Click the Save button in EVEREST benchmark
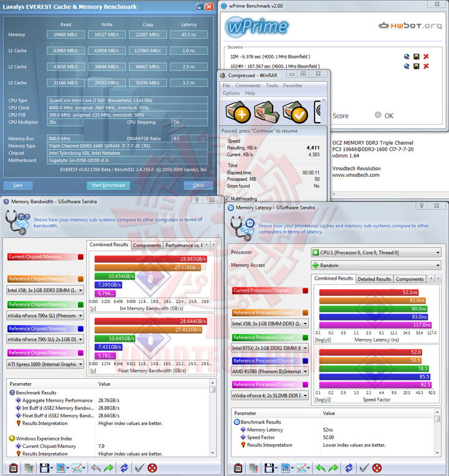The width and height of the screenshot is (449, 476). [18, 186]
